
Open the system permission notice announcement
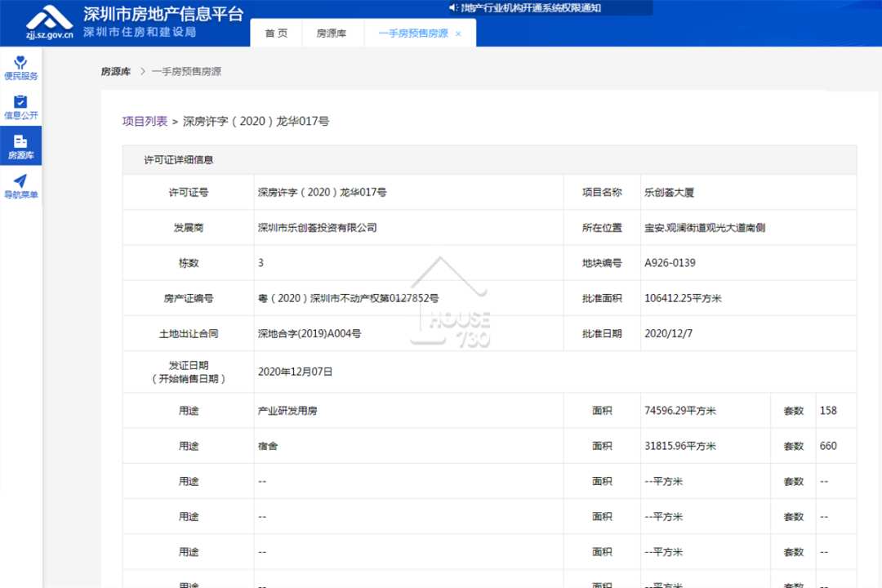(x=531, y=8)
